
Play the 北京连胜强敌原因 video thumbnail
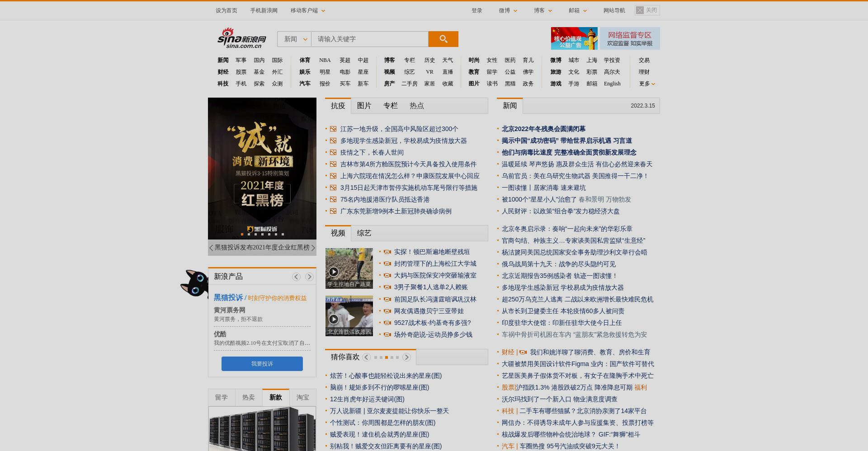(349, 316)
